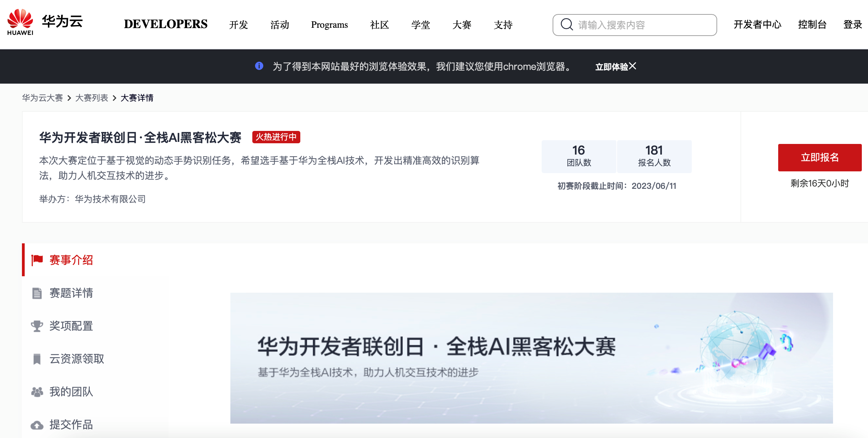Expand the 支持 nav menu
This screenshot has height=438, width=868.
pyautogui.click(x=503, y=25)
